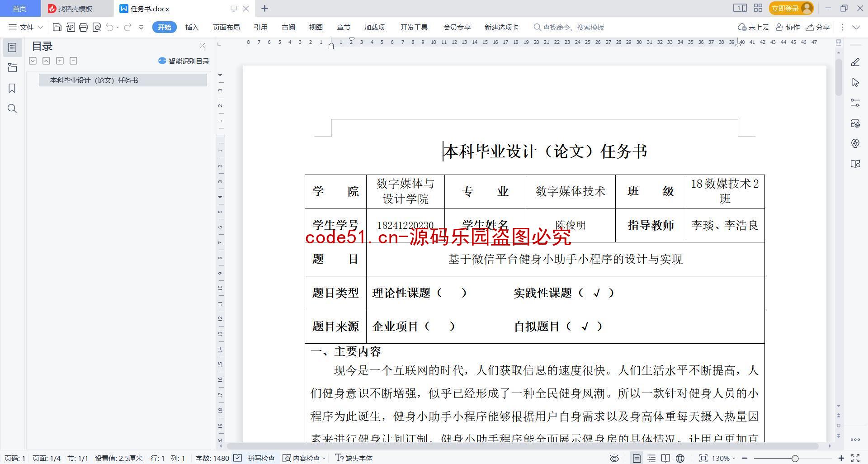Click the export-to-PDF icon beside Save

pyautogui.click(x=70, y=27)
